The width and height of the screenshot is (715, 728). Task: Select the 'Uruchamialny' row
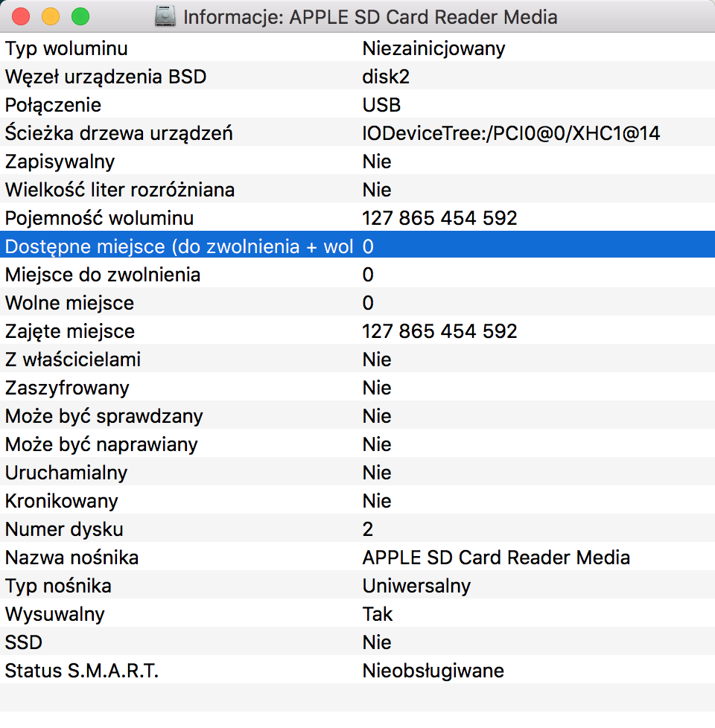click(357, 472)
